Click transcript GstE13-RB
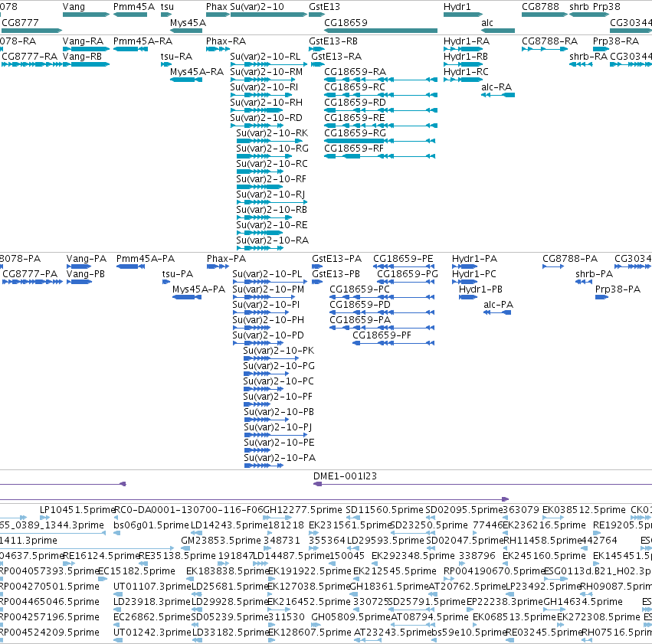Viewport: 652px width, 644px height. 317,49
